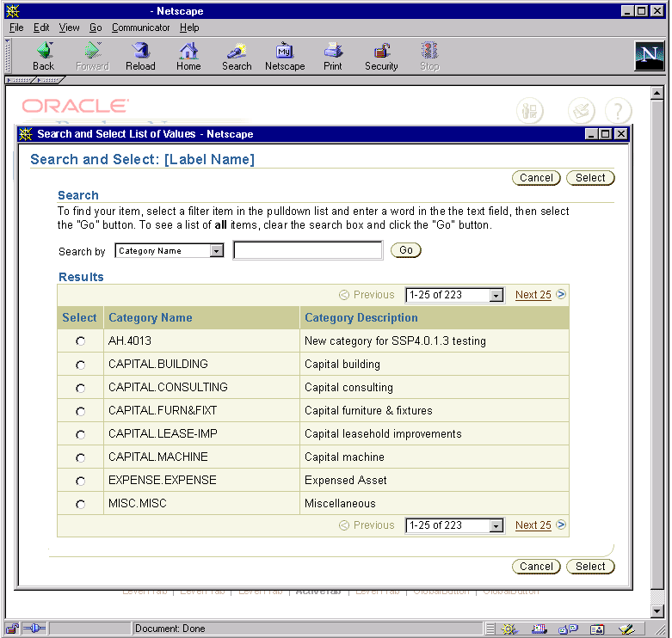
Task: Open the Go menu in the menu bar
Action: click(x=95, y=28)
